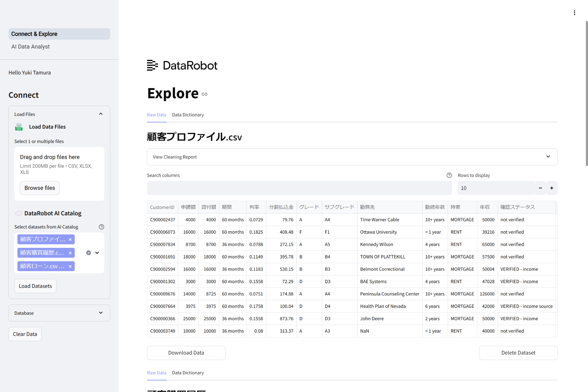The height and width of the screenshot is (392, 588).
Task: Decrease rows to display with the minus button
Action: click(540, 188)
